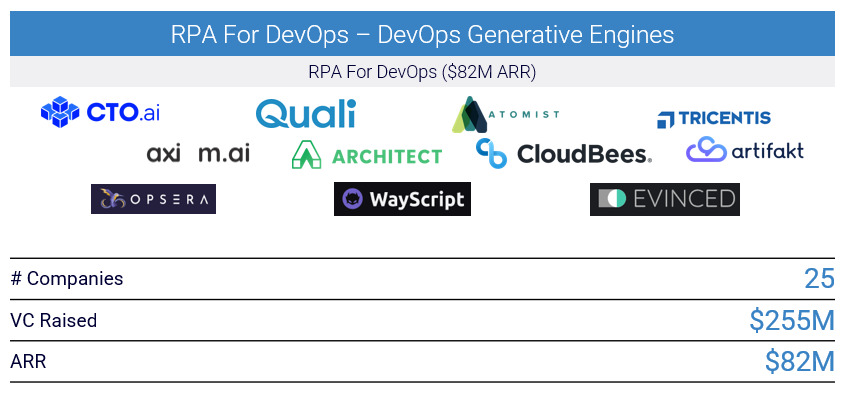Click the title "RPA For DevOps – DevOps Generative Engines"
844x396 pixels.
coord(422,35)
